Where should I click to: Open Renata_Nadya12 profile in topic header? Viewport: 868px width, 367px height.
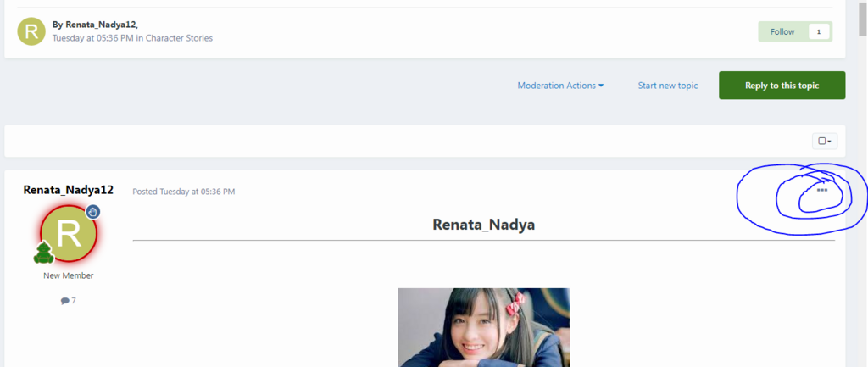pyautogui.click(x=101, y=25)
